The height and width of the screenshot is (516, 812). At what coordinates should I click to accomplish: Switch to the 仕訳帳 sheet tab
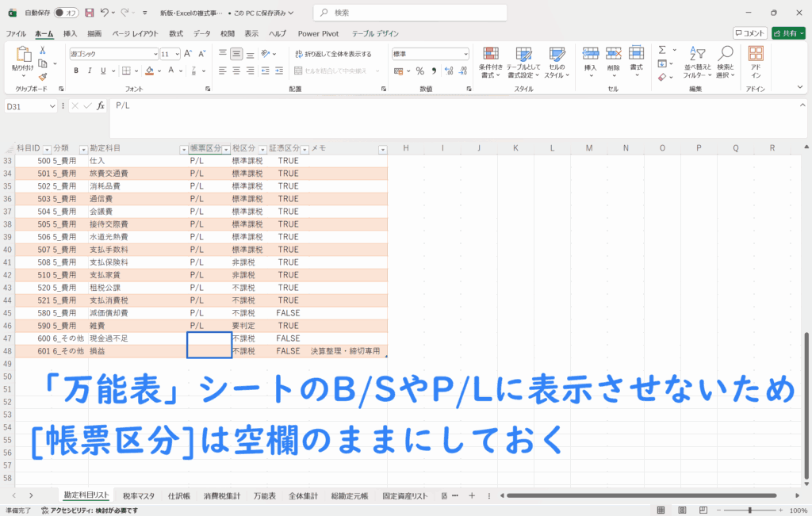178,495
